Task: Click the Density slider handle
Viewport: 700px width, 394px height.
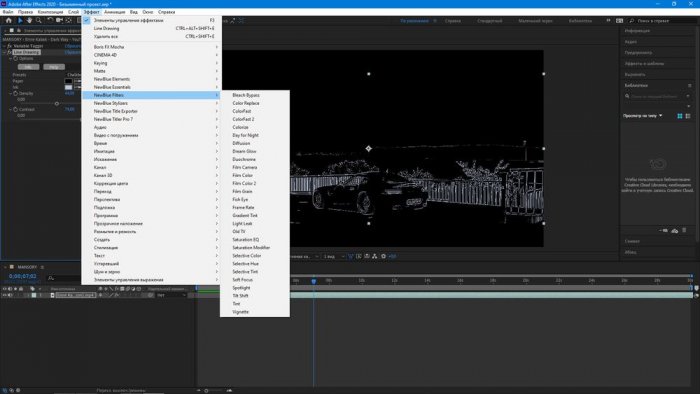Action: [x=57, y=104]
